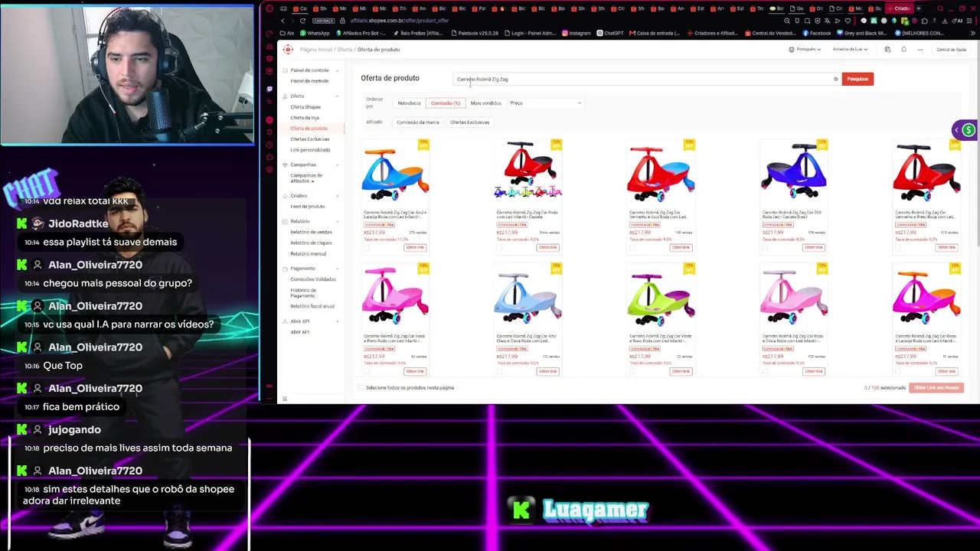Image resolution: width=980 pixels, height=551 pixels.
Task: Go back with the browser back arrow
Action: click(x=283, y=21)
